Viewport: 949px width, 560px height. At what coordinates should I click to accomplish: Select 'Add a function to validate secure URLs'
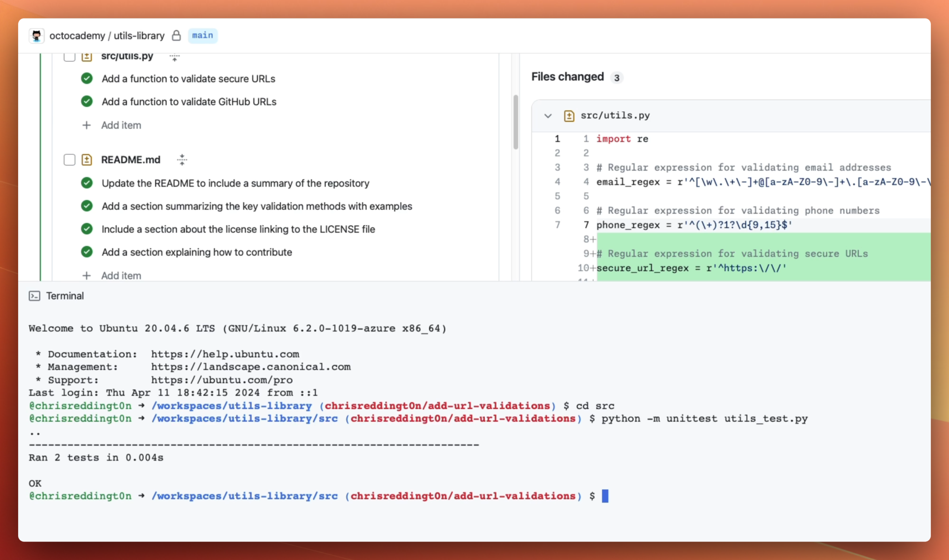tap(188, 79)
